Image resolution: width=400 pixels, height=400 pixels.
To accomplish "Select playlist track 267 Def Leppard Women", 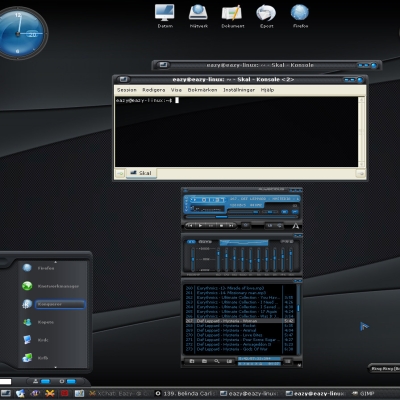I will tap(239, 321).
